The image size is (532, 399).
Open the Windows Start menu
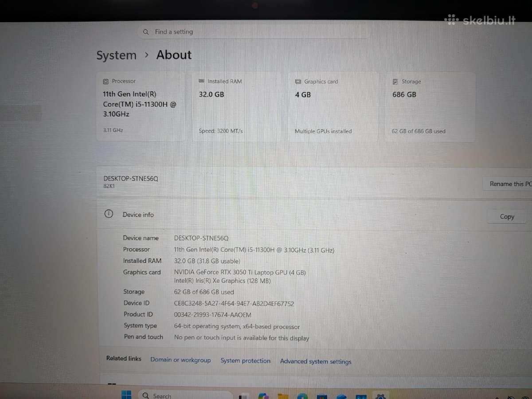126,395
